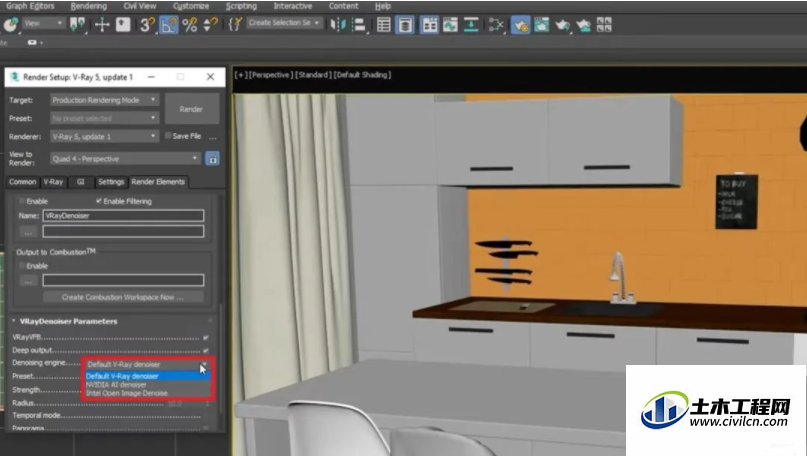Click the Render Production teapot icon
807x456 pixels.
pyautogui.click(x=562, y=24)
